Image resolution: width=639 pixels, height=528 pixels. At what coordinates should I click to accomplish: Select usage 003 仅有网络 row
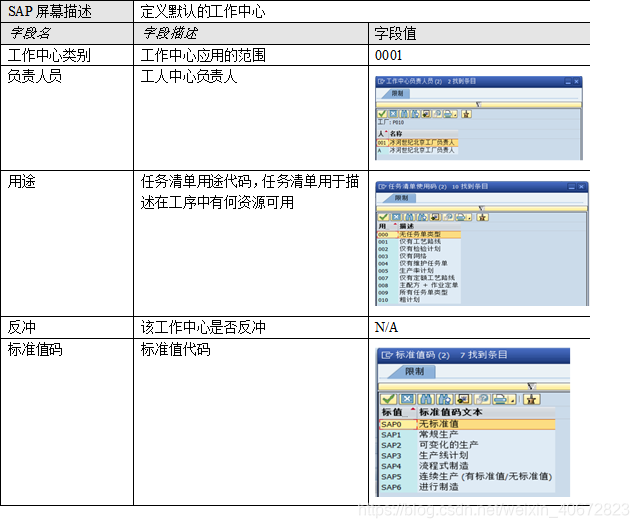(419, 256)
